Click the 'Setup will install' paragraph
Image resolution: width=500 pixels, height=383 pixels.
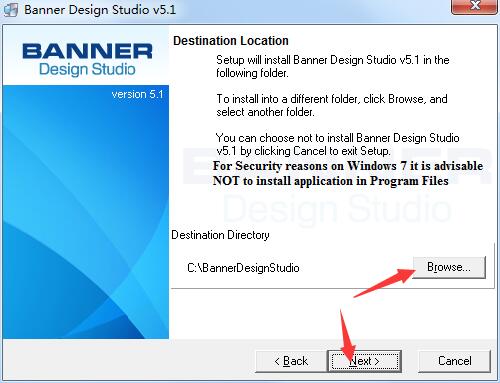pos(333,66)
